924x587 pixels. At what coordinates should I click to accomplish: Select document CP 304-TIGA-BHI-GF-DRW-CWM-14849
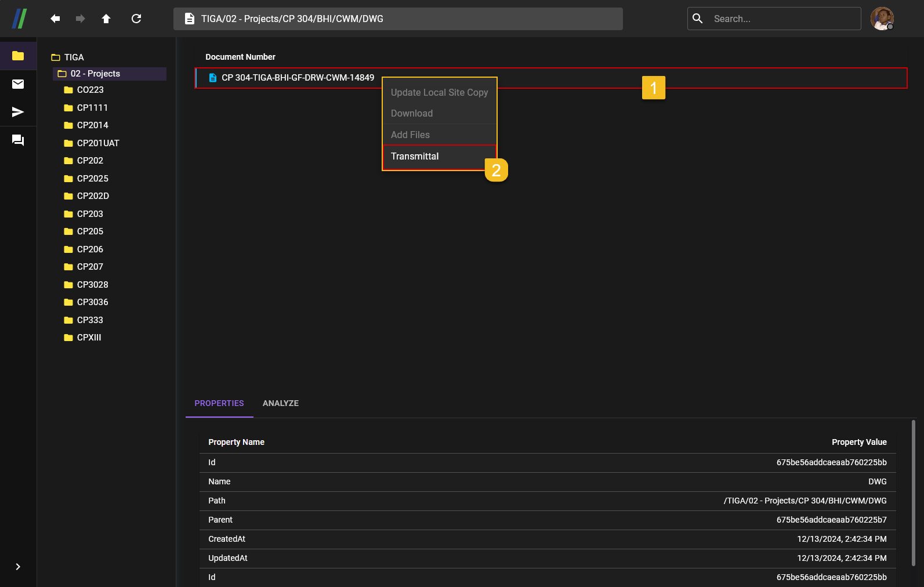pyautogui.click(x=298, y=78)
